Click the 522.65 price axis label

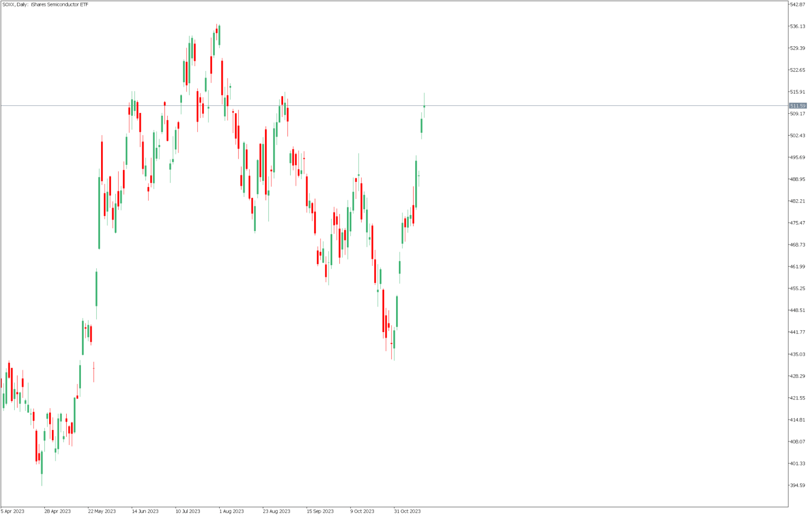coord(797,70)
